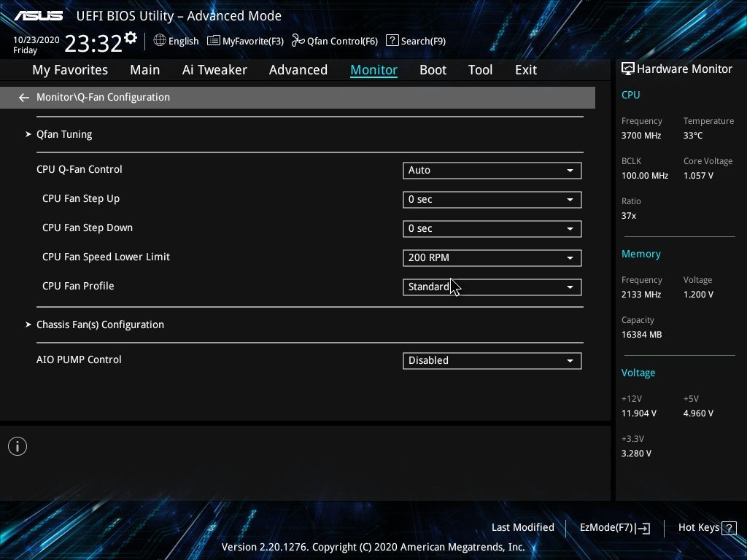The height and width of the screenshot is (560, 747).
Task: Open the CPU Fan Step Down dropdown
Action: tap(492, 228)
